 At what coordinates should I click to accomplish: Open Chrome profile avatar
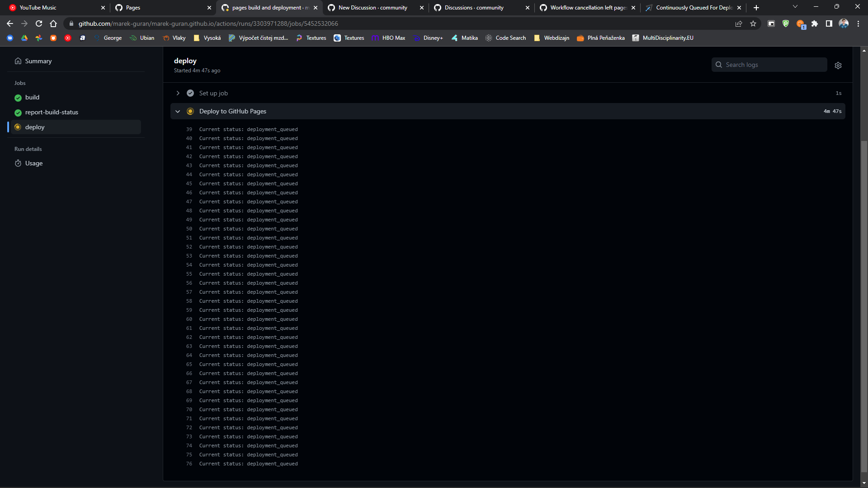point(844,23)
